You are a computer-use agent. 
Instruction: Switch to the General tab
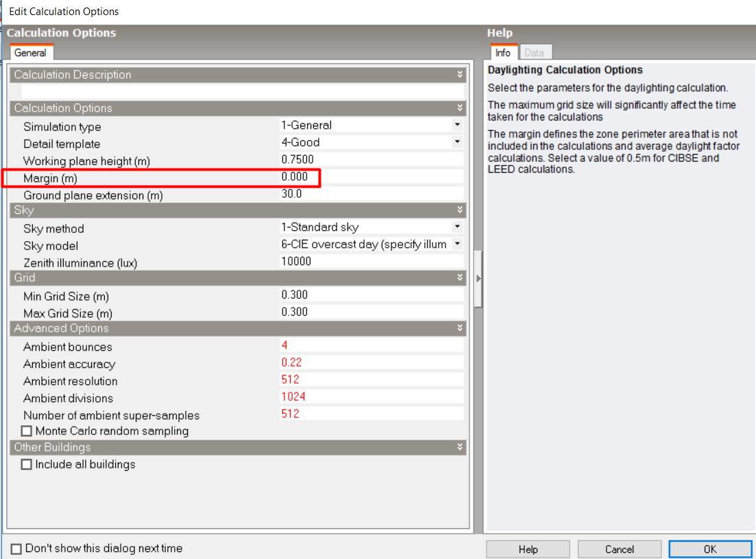(30, 53)
